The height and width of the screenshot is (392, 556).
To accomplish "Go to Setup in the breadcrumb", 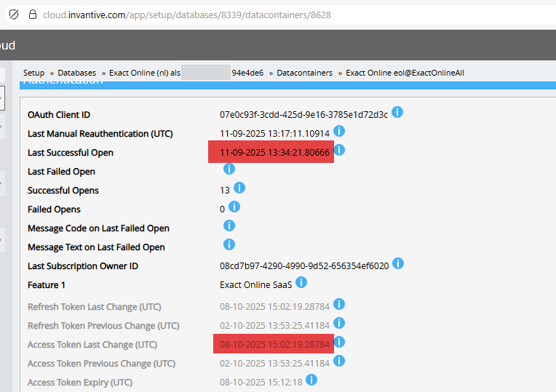I will [x=33, y=73].
